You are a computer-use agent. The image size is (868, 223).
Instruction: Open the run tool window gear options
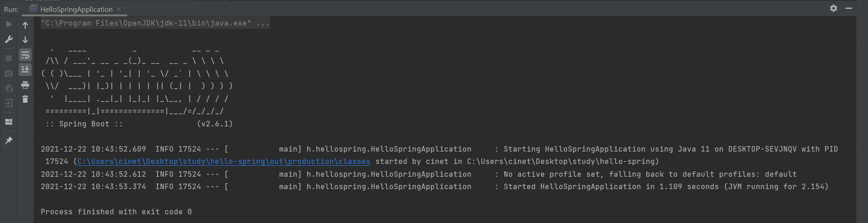834,8
